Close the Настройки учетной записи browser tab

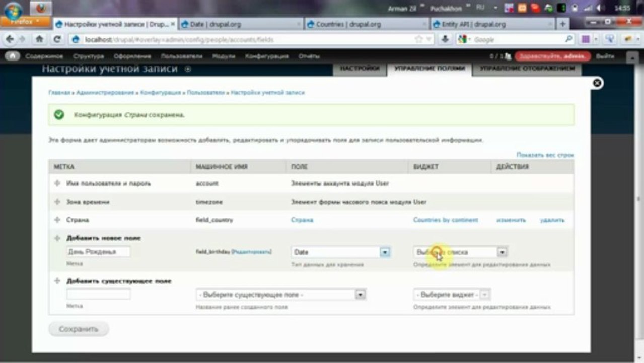[173, 24]
